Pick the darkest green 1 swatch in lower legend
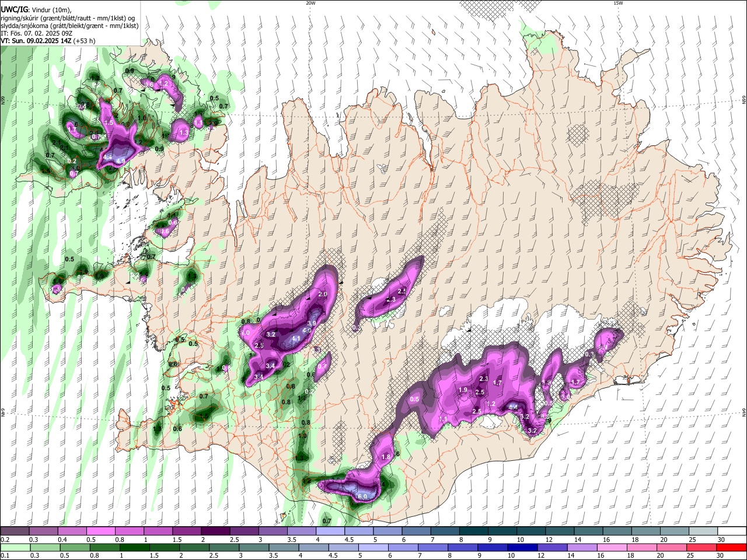 coord(134,547)
